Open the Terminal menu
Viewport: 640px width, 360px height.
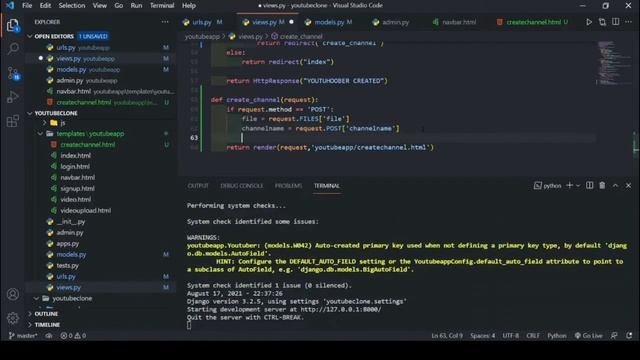162,6
